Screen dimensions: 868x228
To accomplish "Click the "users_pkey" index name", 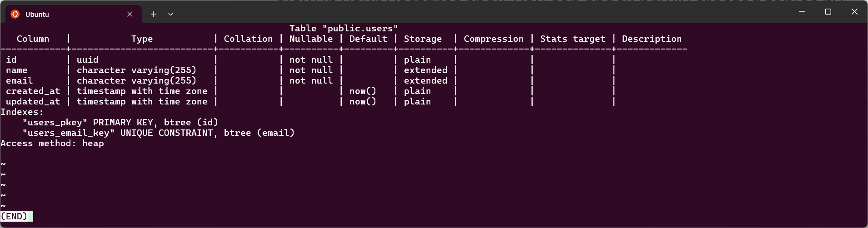I will coord(55,123).
